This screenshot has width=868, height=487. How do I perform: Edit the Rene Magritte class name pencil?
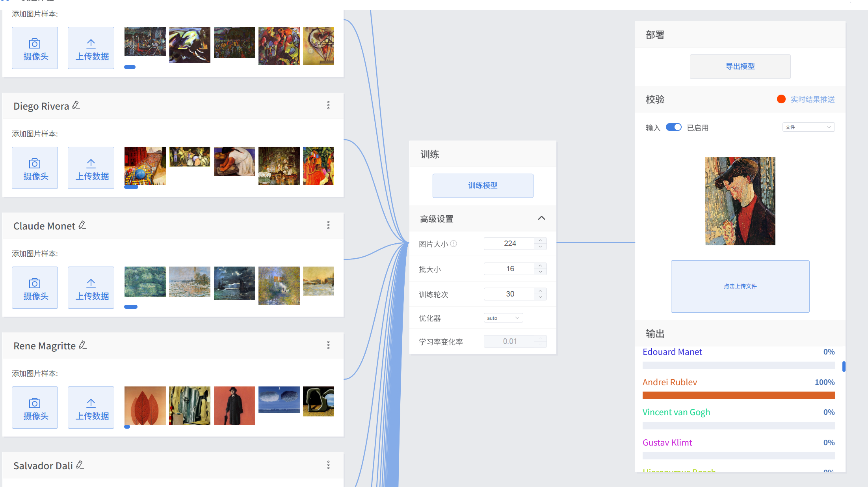tap(83, 345)
